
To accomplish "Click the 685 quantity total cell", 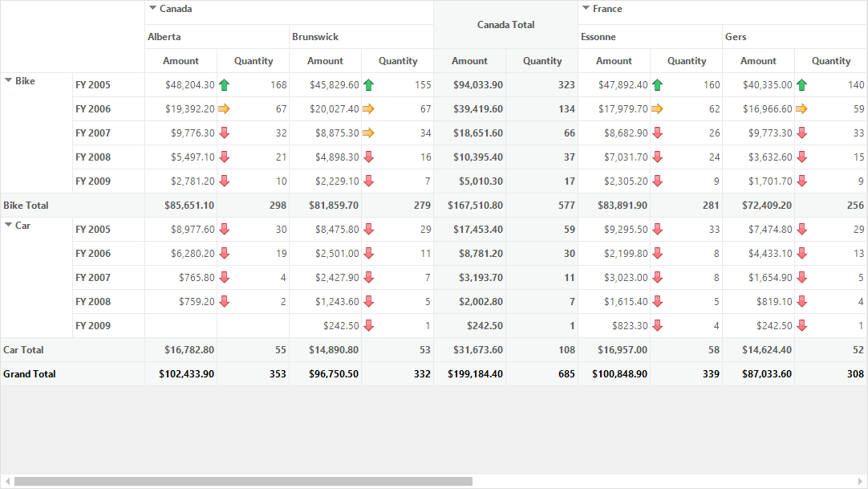I will coord(542,374).
